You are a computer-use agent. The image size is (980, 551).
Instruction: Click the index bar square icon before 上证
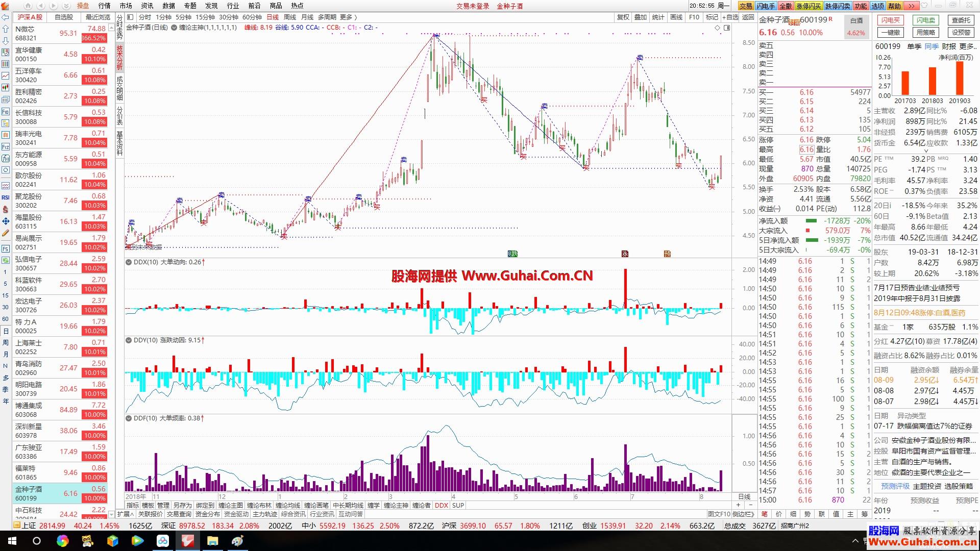point(17,526)
